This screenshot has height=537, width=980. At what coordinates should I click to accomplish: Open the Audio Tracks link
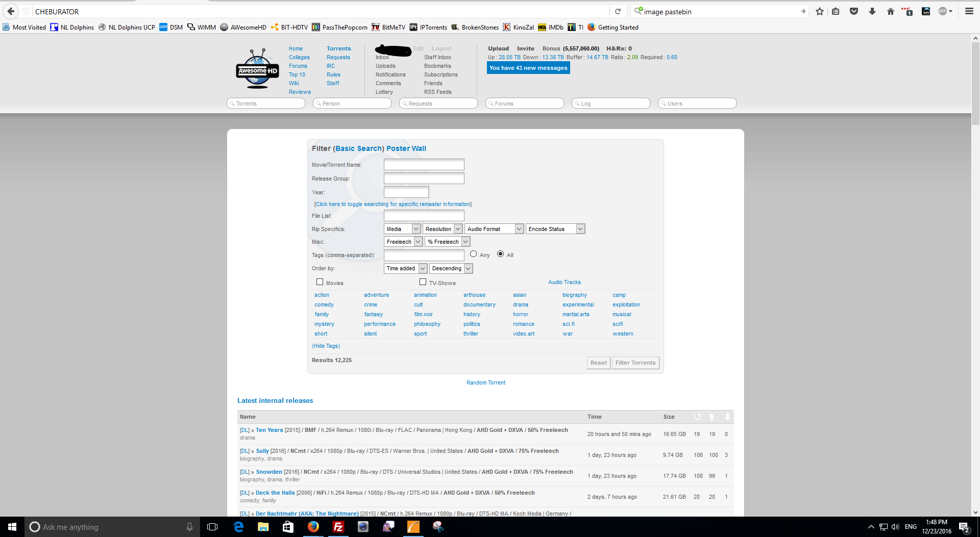564,282
